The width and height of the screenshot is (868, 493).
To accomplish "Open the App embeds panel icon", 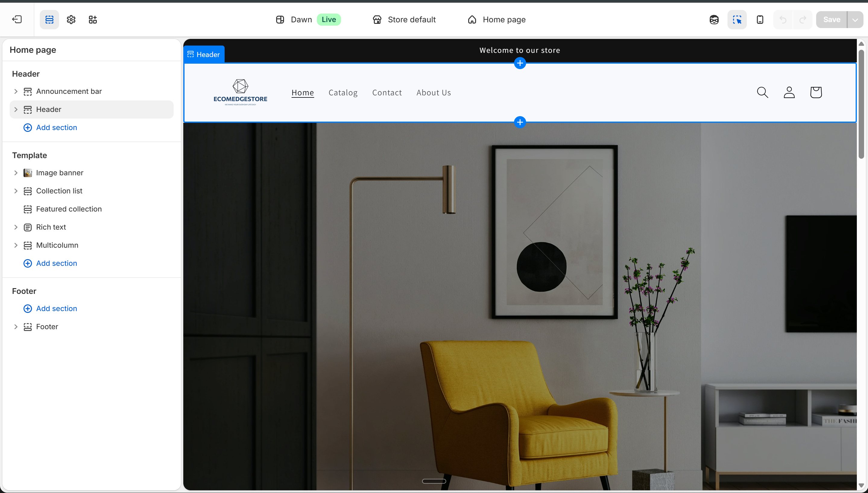I will [92, 19].
